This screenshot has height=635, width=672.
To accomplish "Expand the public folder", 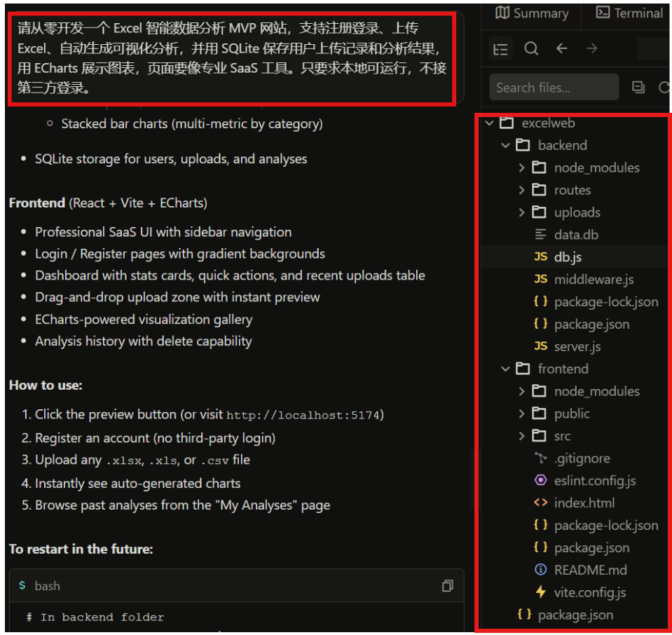I will [x=521, y=414].
